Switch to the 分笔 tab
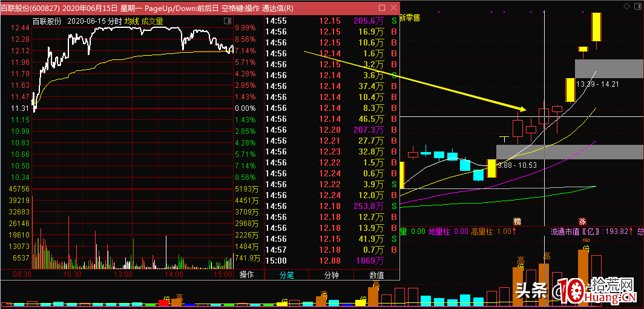The width and height of the screenshot is (644, 309). point(287,275)
